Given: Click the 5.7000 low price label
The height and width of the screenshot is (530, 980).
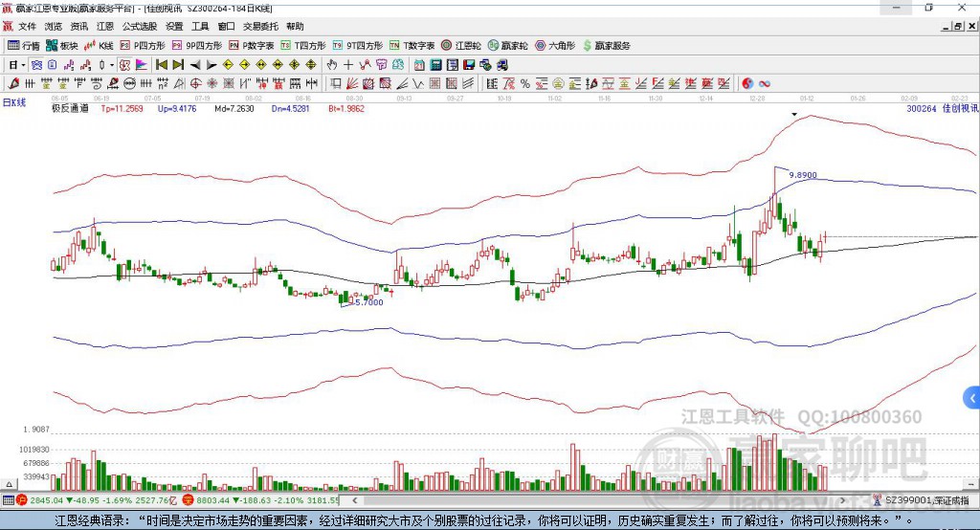Looking at the screenshot, I should click(x=369, y=302).
